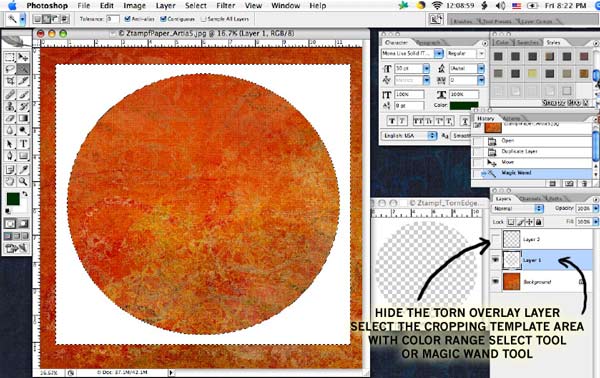Select the Eyedropper tool
600x378 pixels.
[x=23, y=169]
